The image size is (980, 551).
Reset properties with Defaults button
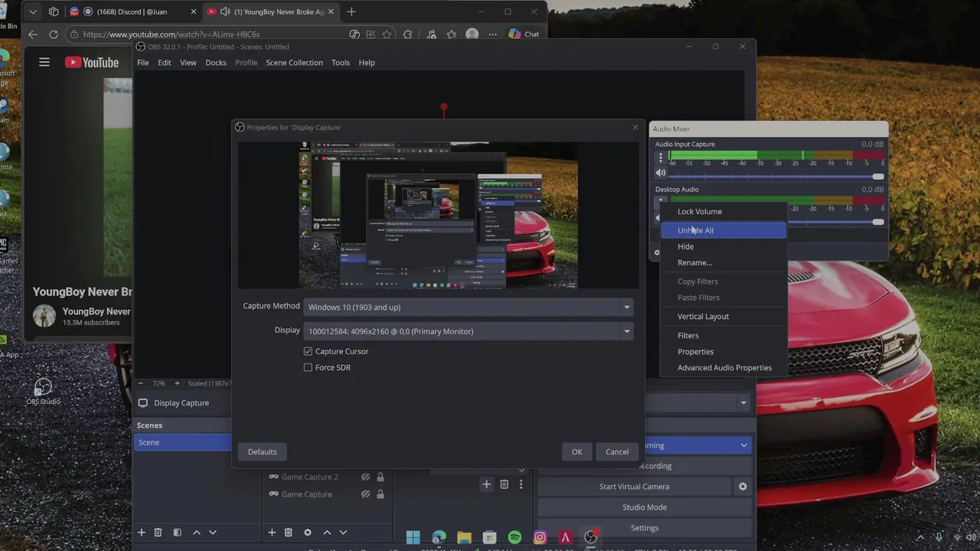point(262,452)
